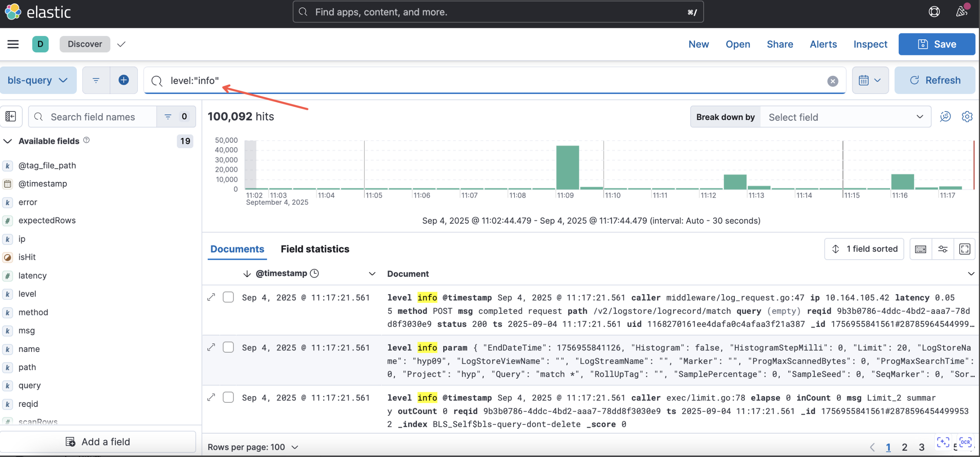
Task: Select the first document row checkbox
Action: point(228,297)
